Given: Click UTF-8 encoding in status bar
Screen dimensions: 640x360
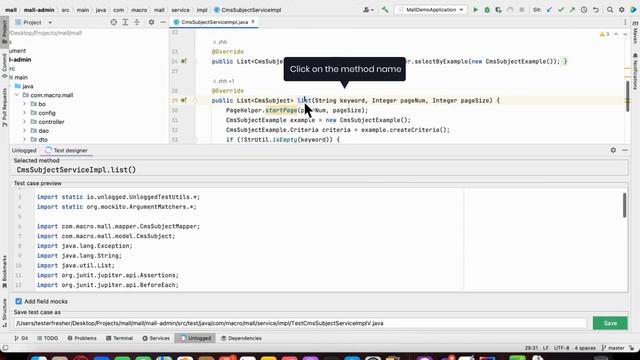Looking at the screenshot, I should (x=561, y=348).
